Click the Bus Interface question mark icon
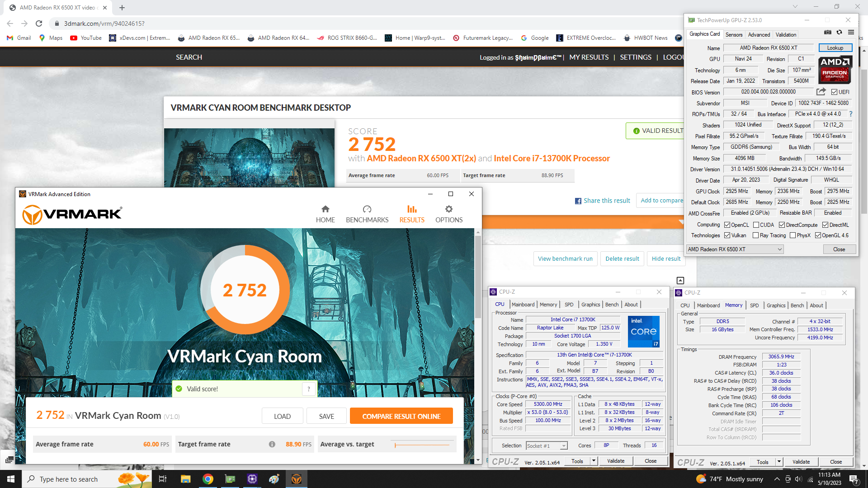Viewport: 868px width, 488px height. pyautogui.click(x=851, y=114)
